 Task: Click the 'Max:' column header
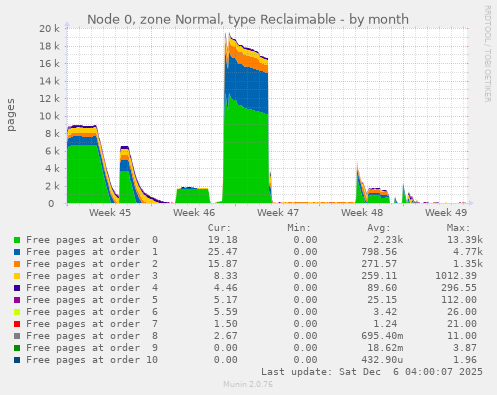(458, 228)
